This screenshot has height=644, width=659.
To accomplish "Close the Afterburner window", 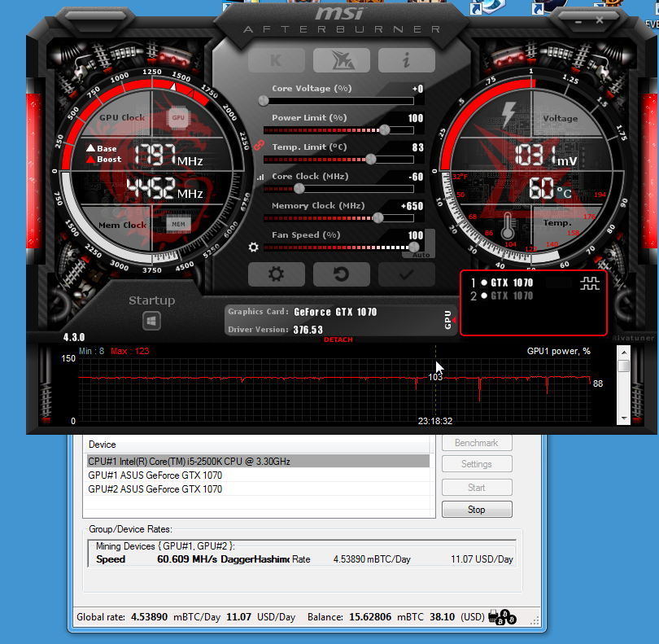I will click(x=600, y=20).
